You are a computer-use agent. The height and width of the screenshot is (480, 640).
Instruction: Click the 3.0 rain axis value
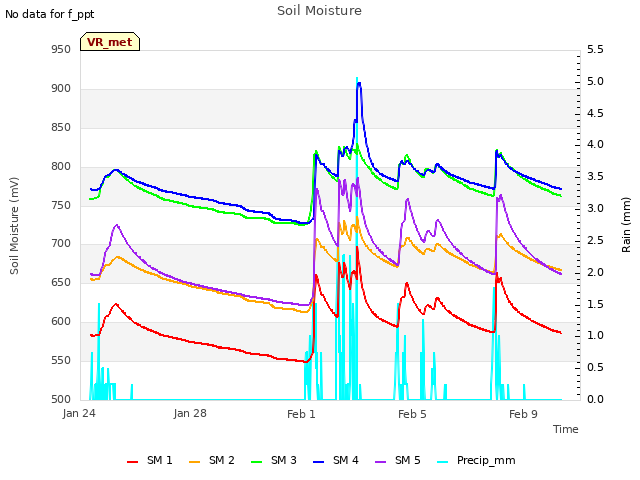coord(595,209)
